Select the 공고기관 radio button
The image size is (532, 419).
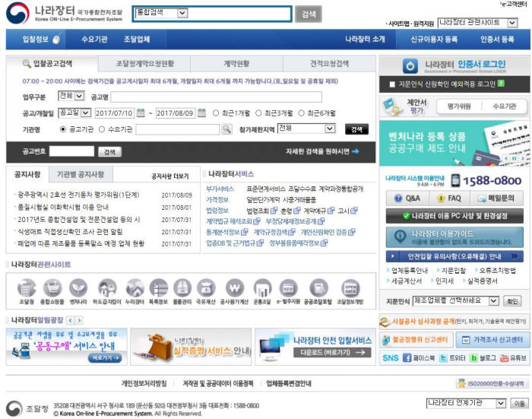tap(63, 129)
